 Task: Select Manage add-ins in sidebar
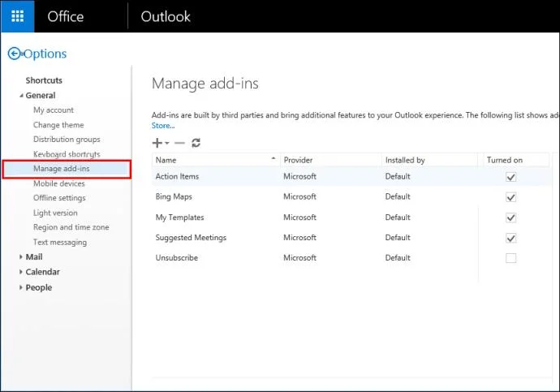[67, 169]
